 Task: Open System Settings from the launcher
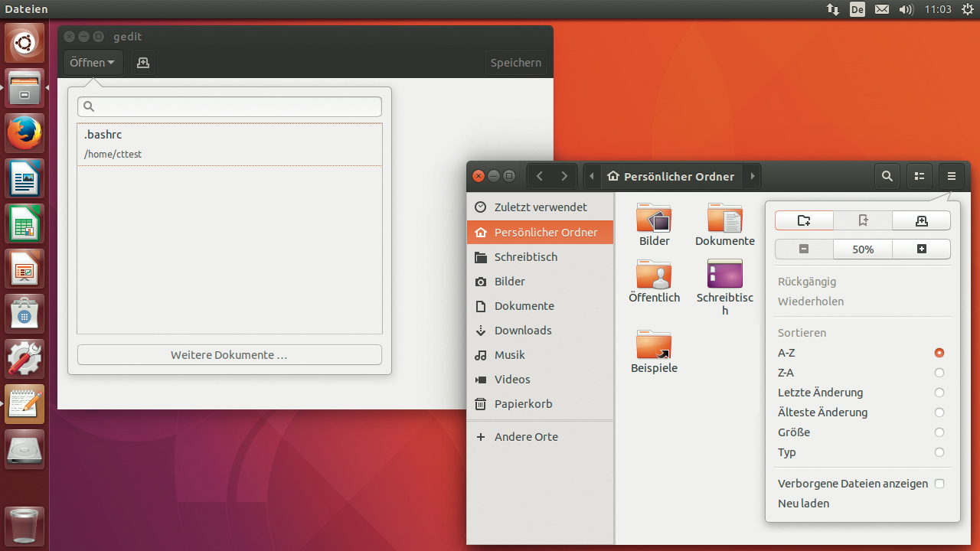(x=25, y=360)
